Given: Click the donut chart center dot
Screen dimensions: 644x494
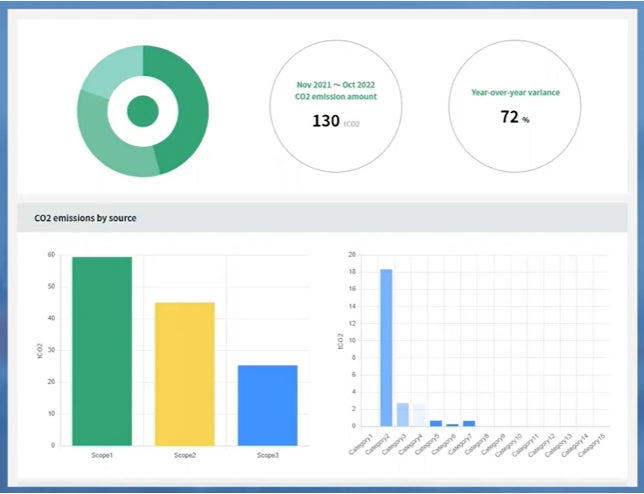Looking at the screenshot, I should click(x=143, y=111).
